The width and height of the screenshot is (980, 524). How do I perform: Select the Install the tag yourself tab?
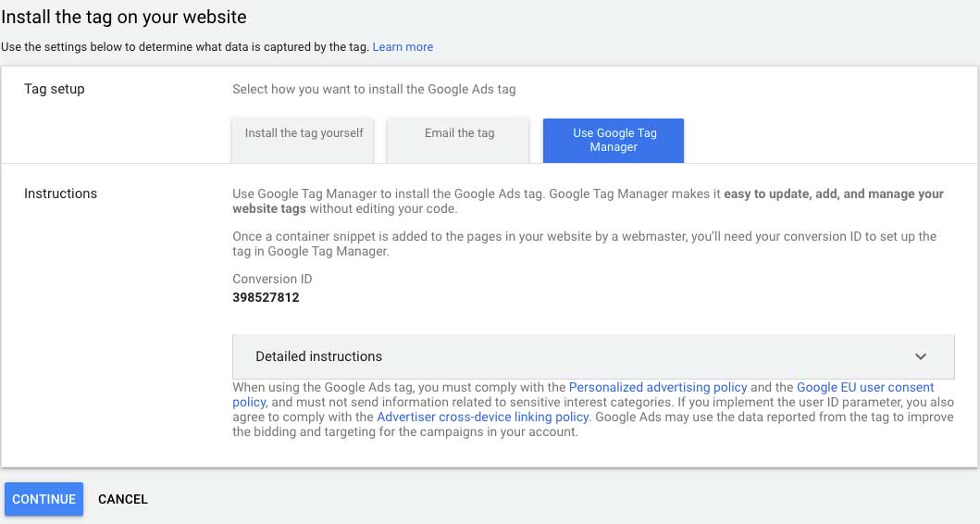[304, 140]
